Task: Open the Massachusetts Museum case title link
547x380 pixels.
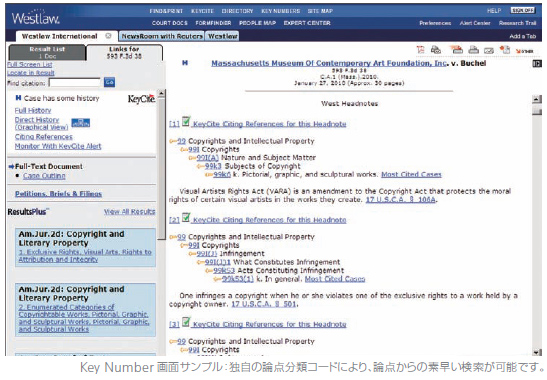Action: 329,63
